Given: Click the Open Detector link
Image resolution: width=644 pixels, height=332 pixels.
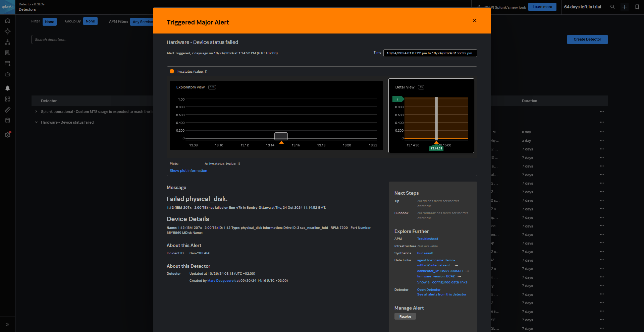Looking at the screenshot, I should [x=429, y=290].
